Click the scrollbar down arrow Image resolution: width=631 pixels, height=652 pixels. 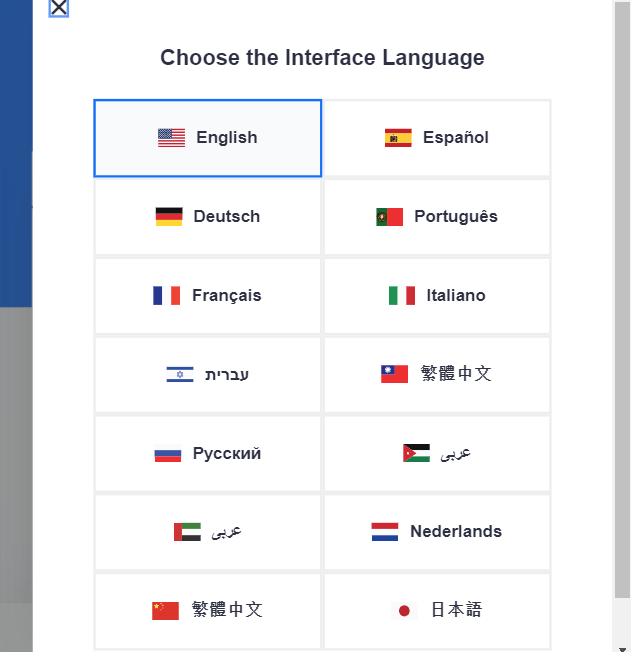pyautogui.click(x=622, y=643)
